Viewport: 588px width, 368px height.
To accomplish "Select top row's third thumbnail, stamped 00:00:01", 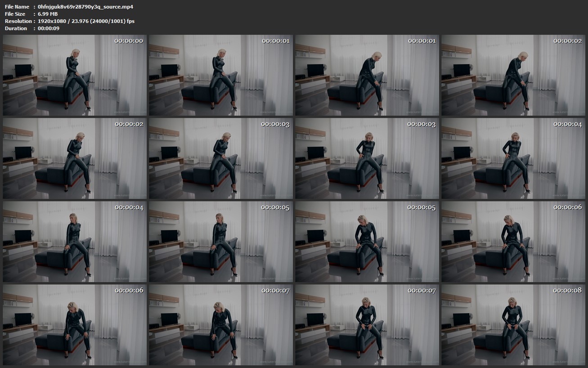I will (367, 75).
